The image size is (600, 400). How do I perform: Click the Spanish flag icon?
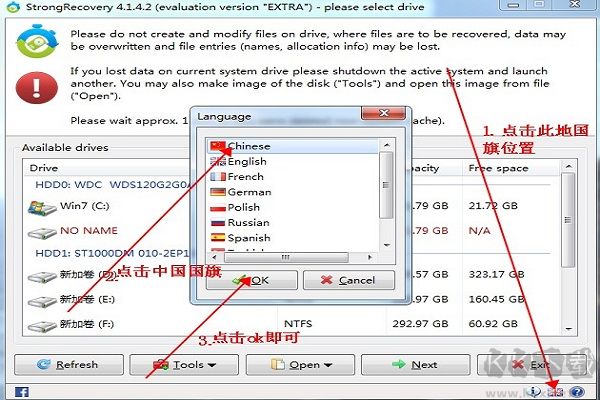click(x=218, y=238)
